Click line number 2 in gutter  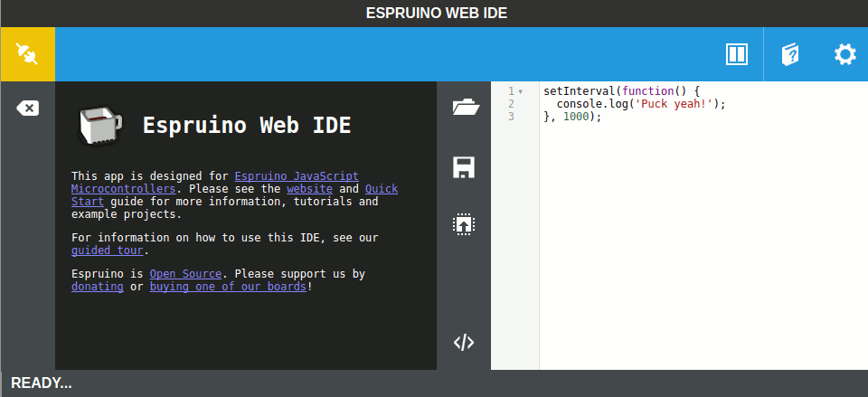(x=511, y=104)
